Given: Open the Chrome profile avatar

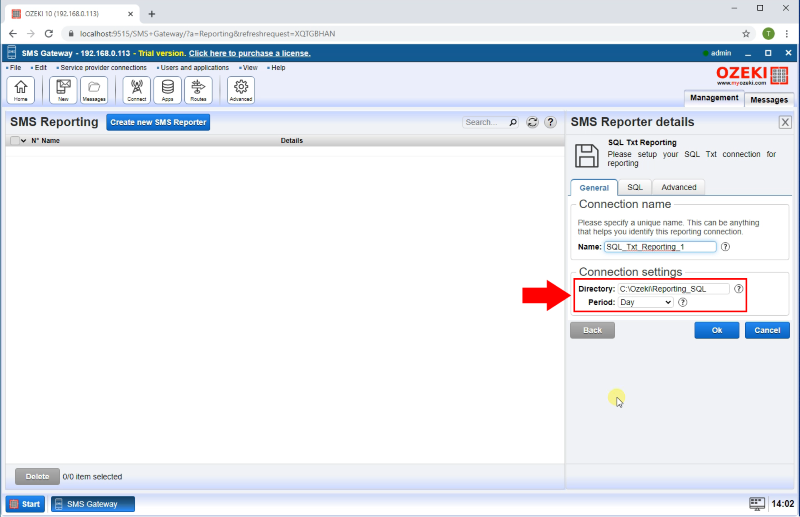Looking at the screenshot, I should click(768, 34).
